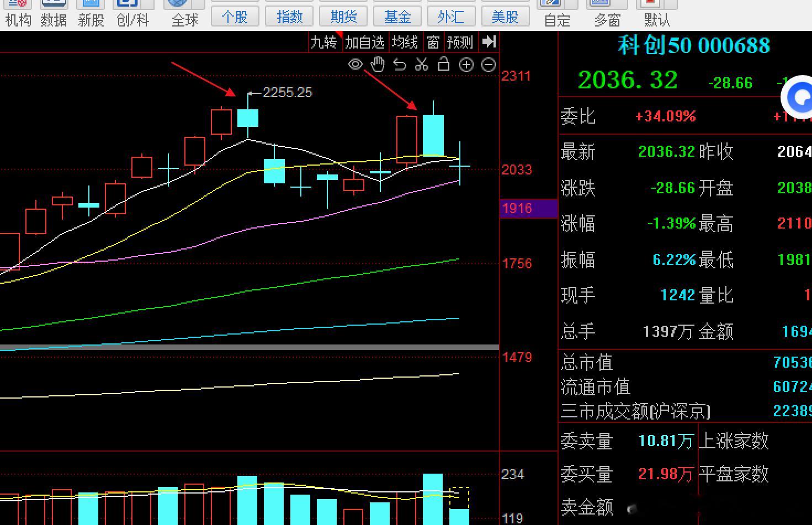Click 加自选 to add to watchlist
Screen dimensions: 812x525
tap(365, 42)
